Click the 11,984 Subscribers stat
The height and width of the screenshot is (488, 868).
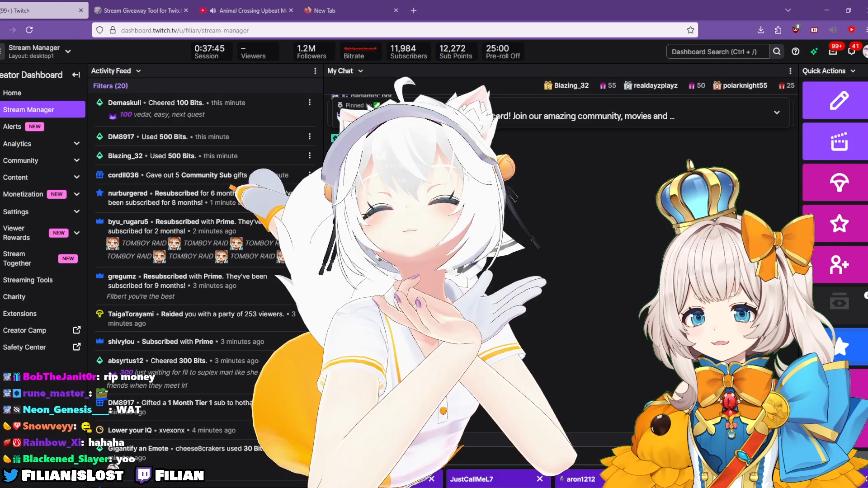click(409, 52)
